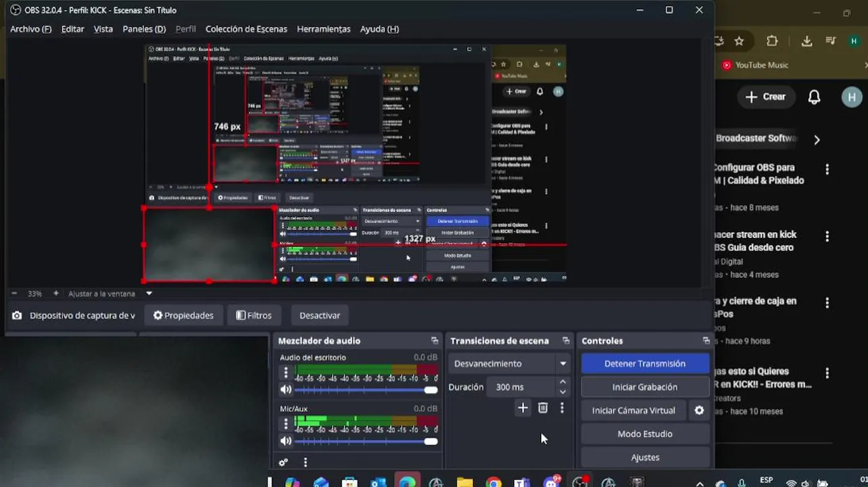The width and height of the screenshot is (868, 487).
Task: Open options for Errores KICK video
Action: click(827, 373)
